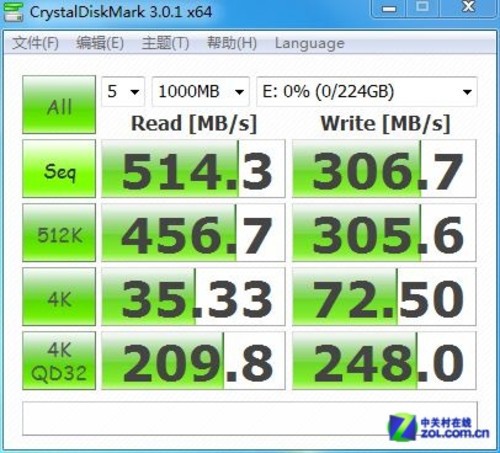The width and height of the screenshot is (500, 453).
Task: Run all benchmarks with All button
Action: (x=59, y=105)
